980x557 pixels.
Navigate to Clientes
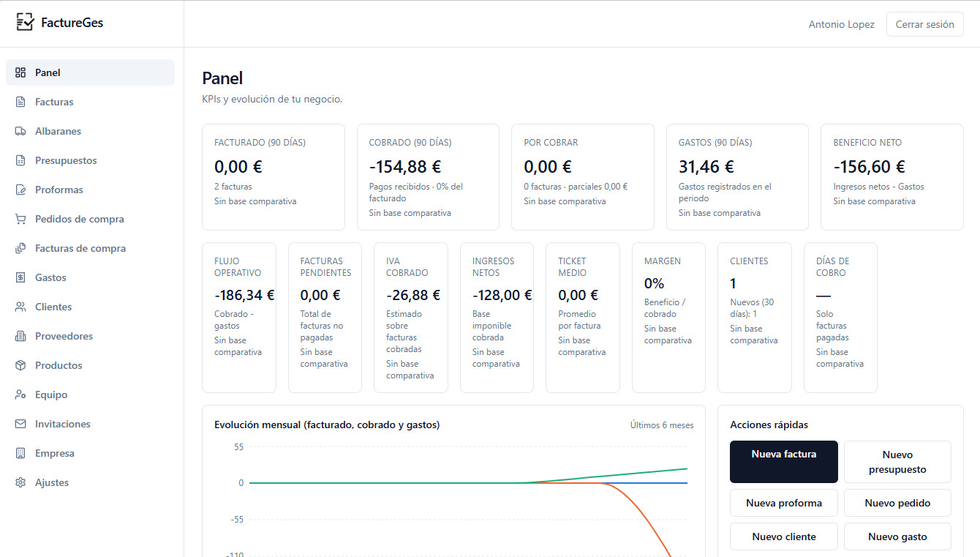[x=90, y=307]
